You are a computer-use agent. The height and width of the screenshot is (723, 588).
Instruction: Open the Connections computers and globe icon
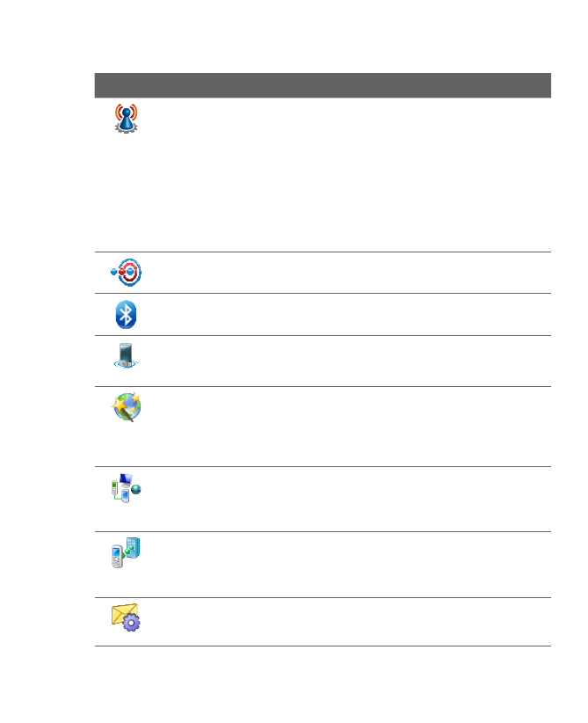[x=127, y=489]
